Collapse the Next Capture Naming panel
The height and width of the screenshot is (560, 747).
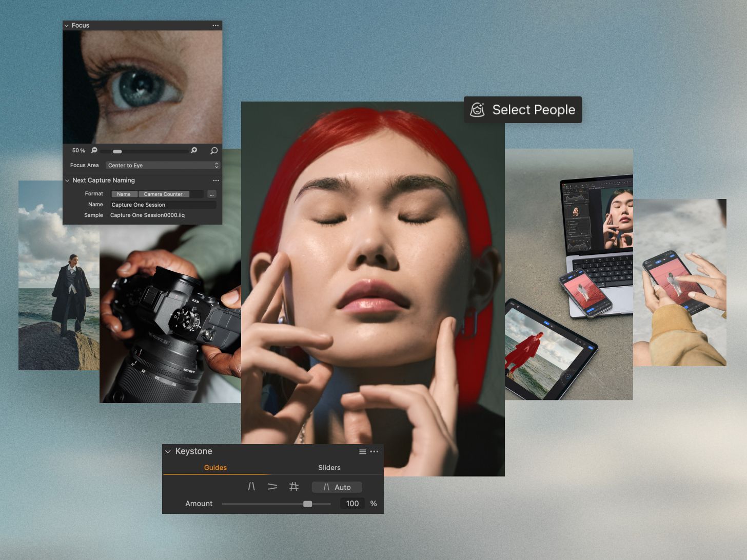pyautogui.click(x=67, y=181)
